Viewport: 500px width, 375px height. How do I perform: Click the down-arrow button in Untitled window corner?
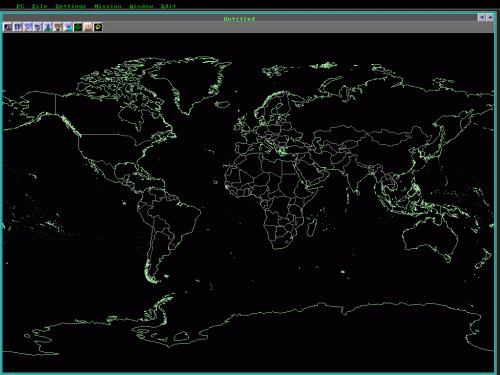pyautogui.click(x=481, y=17)
